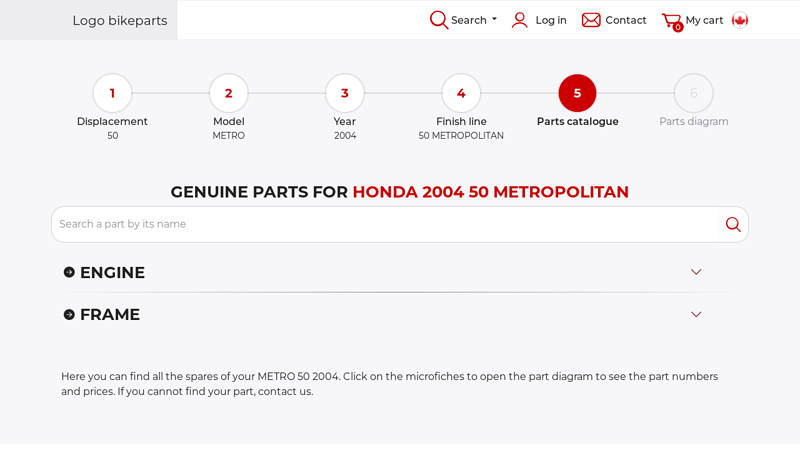Go to step 4 Finish line circle

tap(461, 93)
